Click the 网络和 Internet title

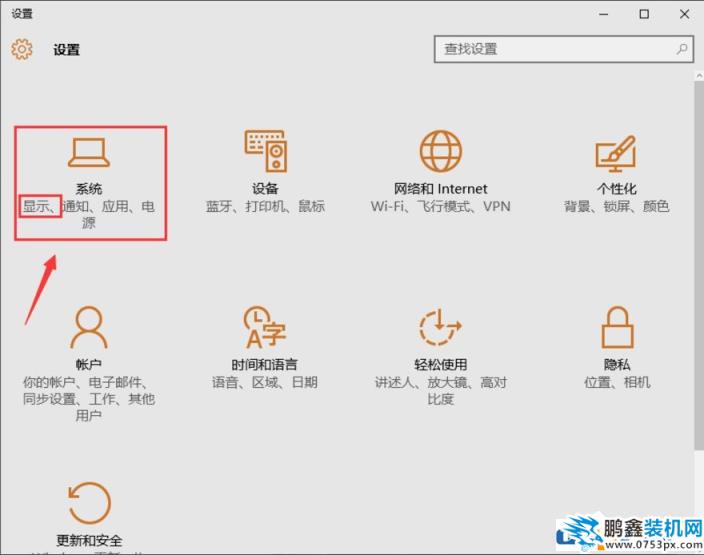point(440,189)
